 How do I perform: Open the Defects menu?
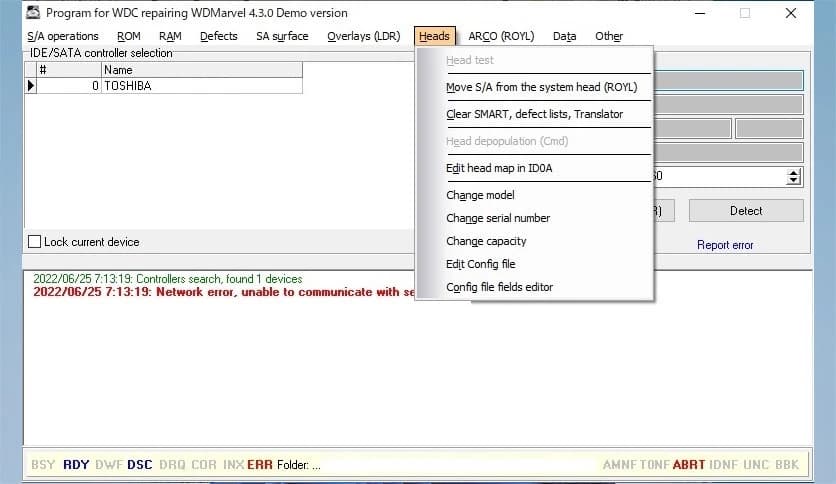click(x=219, y=36)
